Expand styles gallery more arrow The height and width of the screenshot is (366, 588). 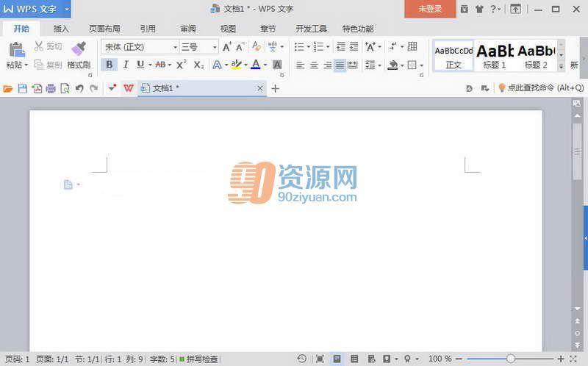pos(561,66)
